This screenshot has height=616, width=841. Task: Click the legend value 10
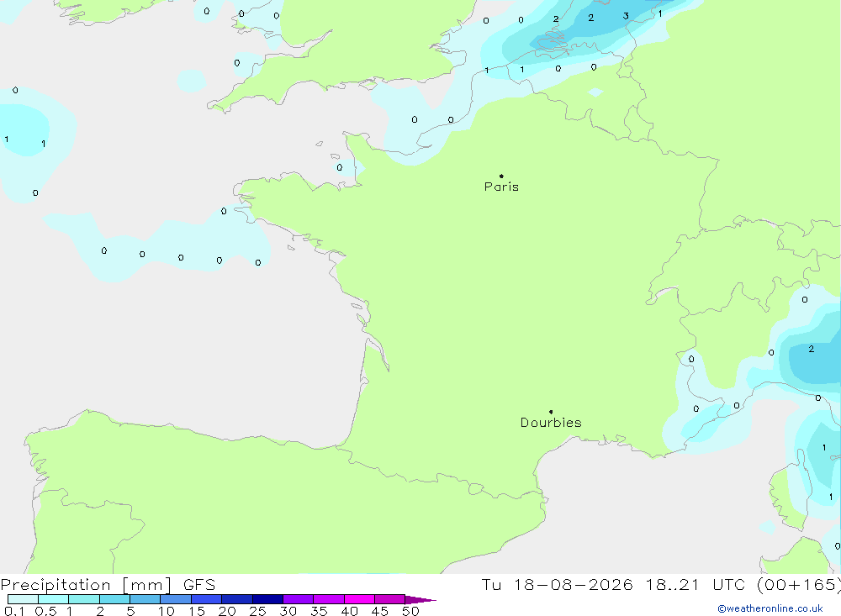pyautogui.click(x=167, y=611)
